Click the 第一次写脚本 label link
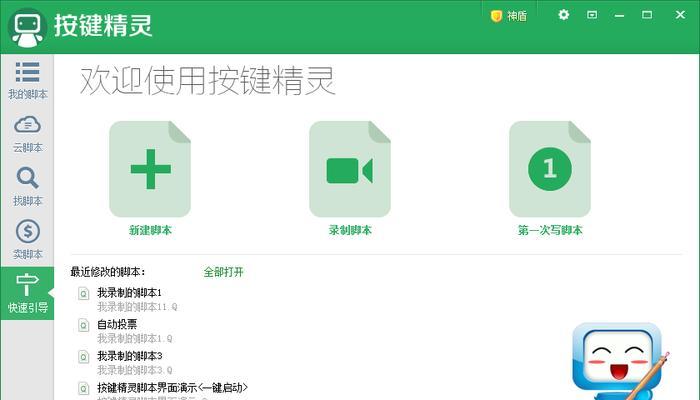 550,230
